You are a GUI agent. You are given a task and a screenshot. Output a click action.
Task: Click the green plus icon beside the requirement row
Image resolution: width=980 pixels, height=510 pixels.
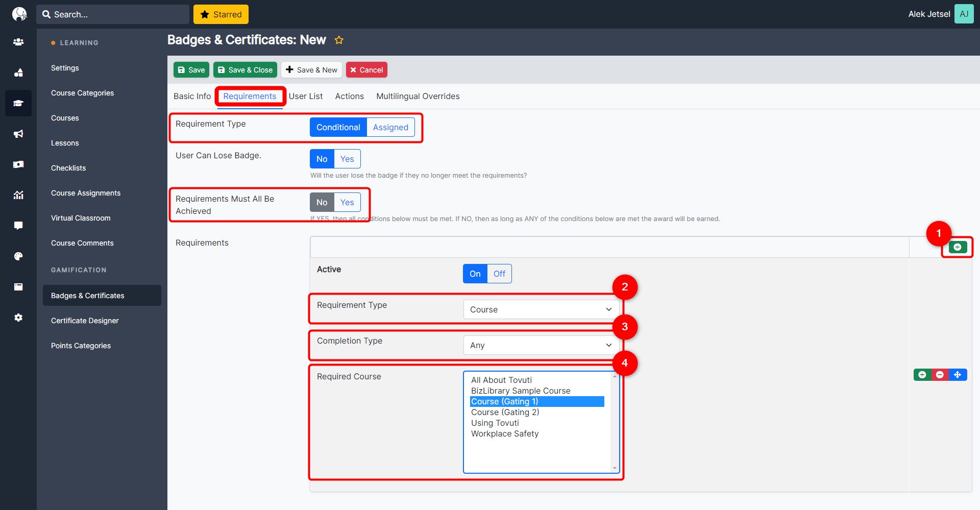click(x=922, y=375)
